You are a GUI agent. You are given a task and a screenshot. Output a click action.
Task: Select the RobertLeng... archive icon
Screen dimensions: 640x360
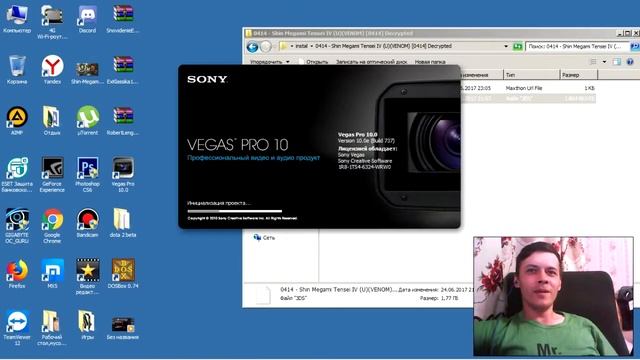[123, 121]
